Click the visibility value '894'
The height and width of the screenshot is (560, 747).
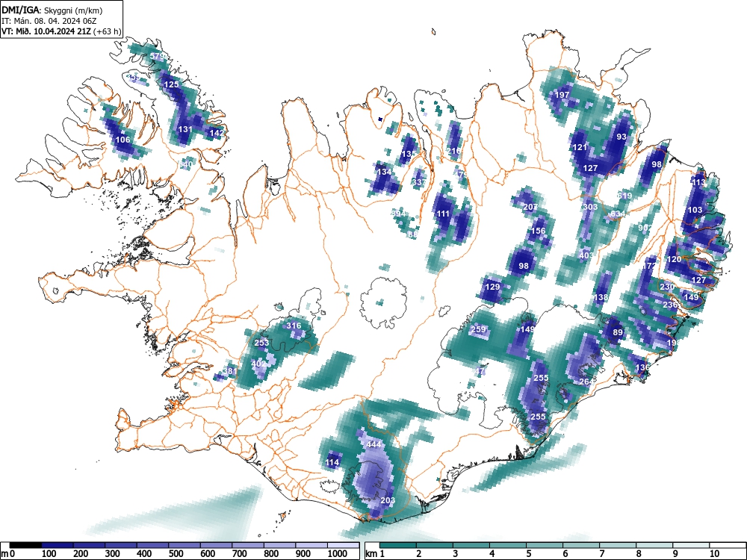coord(398,213)
